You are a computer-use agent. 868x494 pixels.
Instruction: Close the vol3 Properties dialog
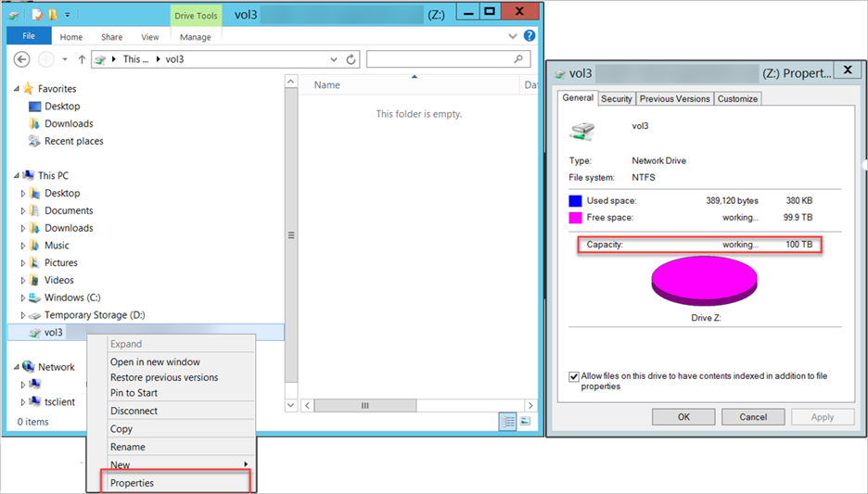pyautogui.click(x=848, y=70)
